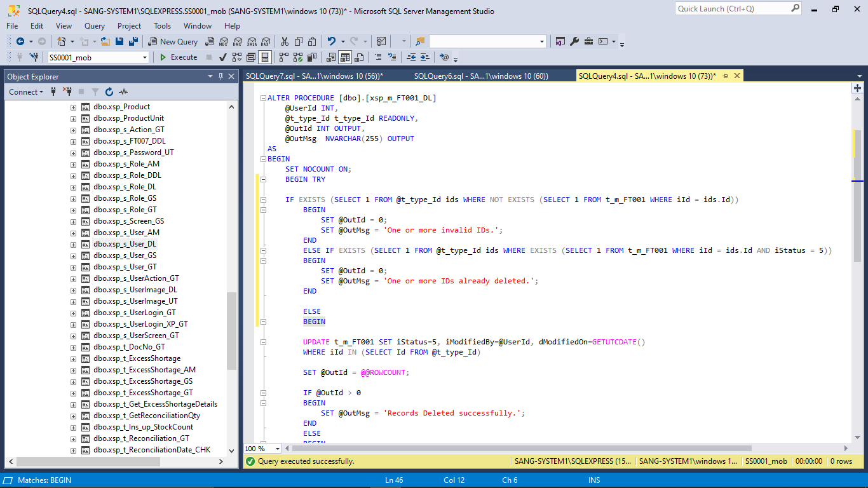Parse the query with the checkmark icon

coord(222,57)
